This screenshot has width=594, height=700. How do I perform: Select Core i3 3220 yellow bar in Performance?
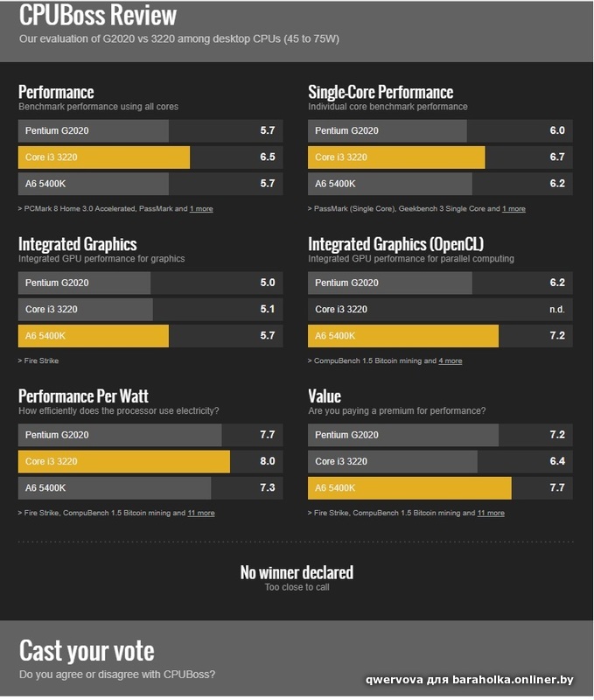(150, 157)
